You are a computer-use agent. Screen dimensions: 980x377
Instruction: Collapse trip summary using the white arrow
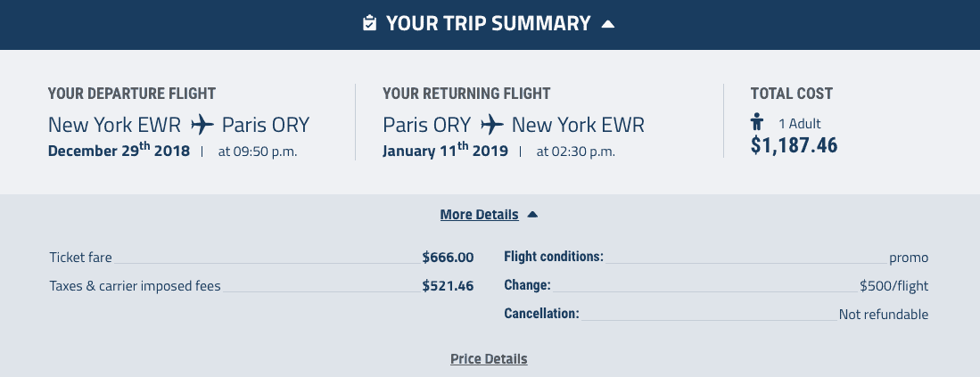607,24
